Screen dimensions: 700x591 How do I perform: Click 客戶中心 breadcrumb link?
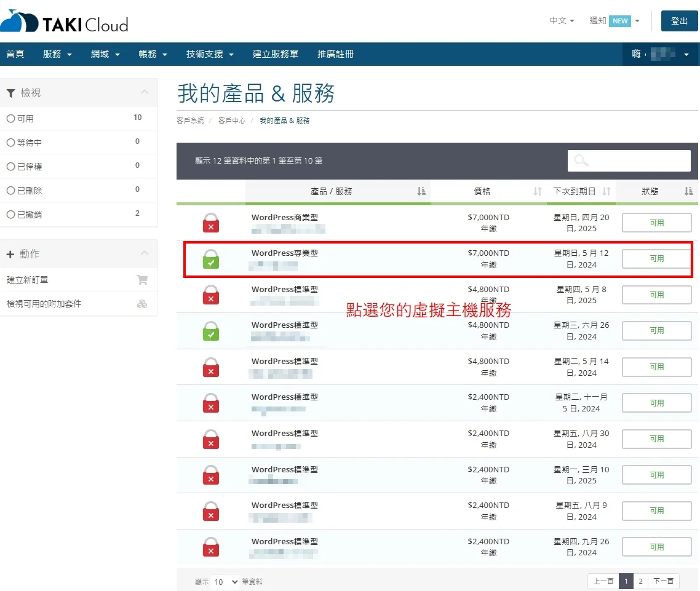[232, 121]
